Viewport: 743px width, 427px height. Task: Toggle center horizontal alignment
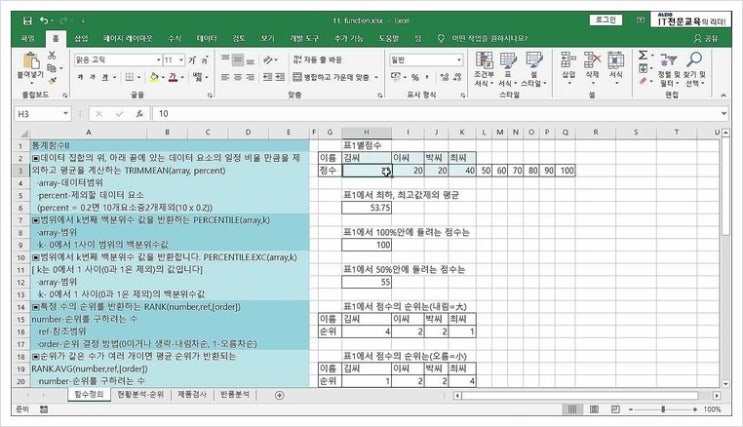(x=238, y=77)
